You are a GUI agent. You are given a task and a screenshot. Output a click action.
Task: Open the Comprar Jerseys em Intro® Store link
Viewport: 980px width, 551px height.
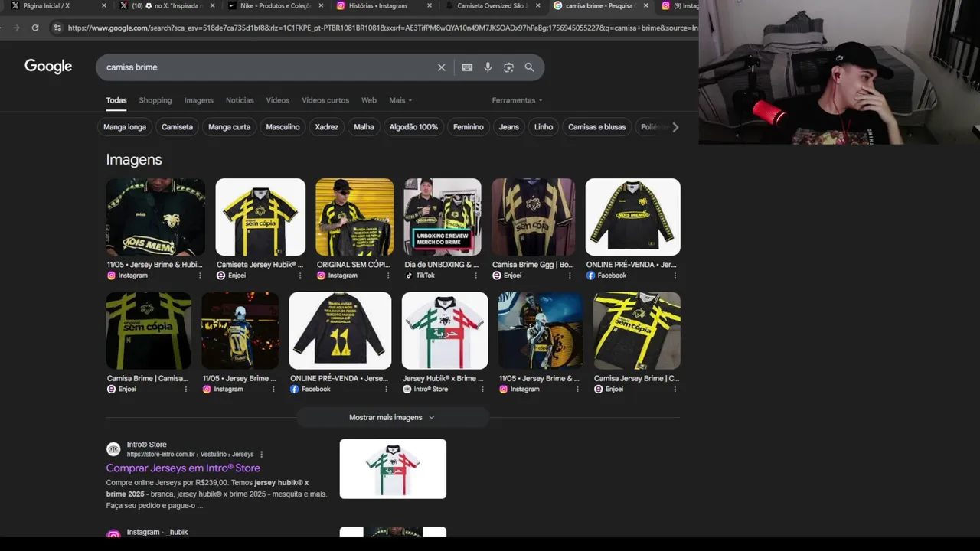(x=183, y=468)
